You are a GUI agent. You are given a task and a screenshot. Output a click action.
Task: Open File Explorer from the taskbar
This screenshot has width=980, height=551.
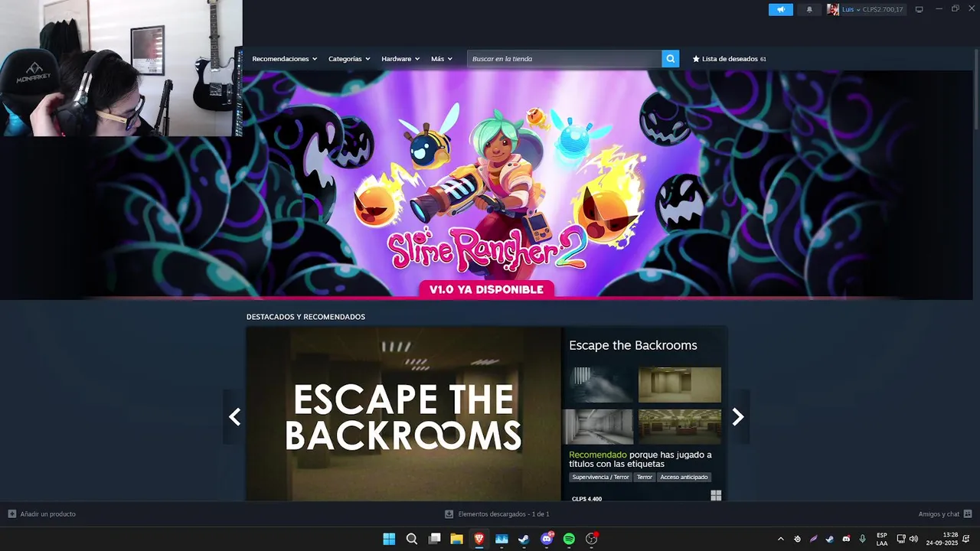pos(457,539)
